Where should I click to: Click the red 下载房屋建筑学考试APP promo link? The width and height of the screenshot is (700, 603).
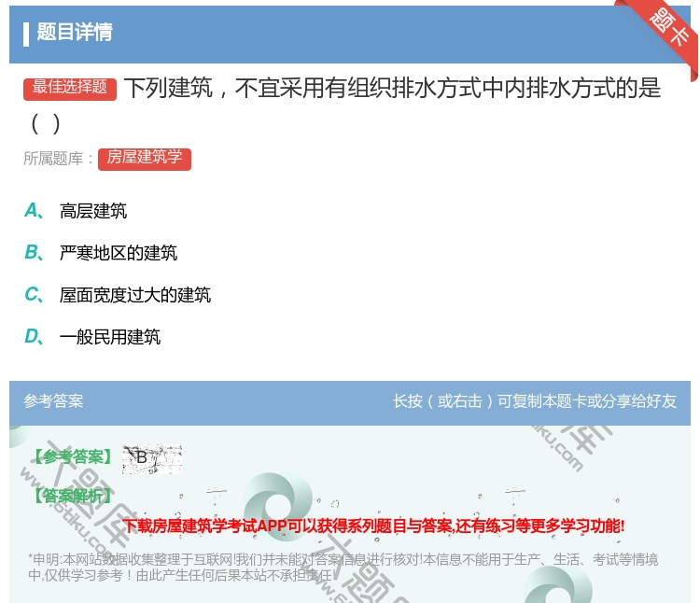[x=373, y=526]
